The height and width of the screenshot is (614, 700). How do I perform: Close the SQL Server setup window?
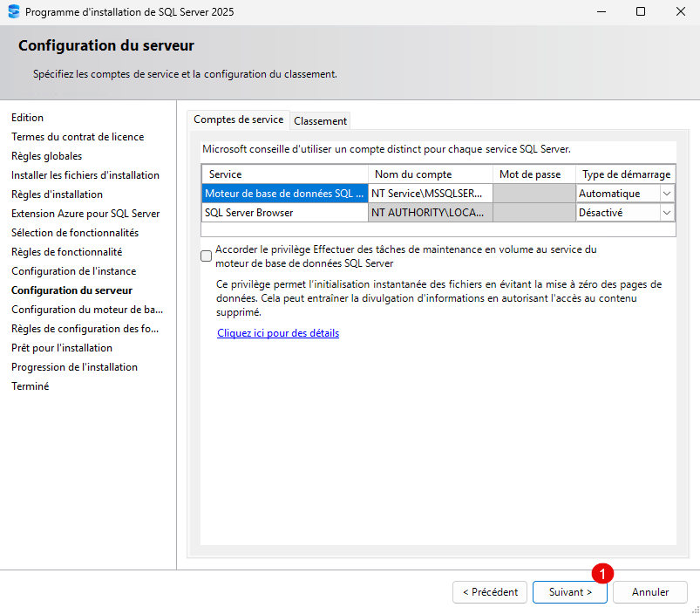680,11
